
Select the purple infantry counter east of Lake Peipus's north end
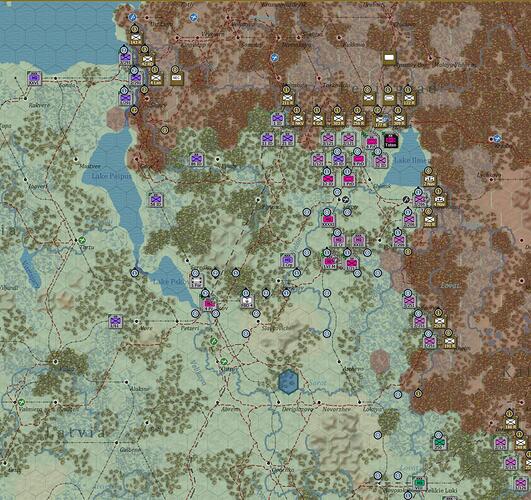tap(196, 159)
